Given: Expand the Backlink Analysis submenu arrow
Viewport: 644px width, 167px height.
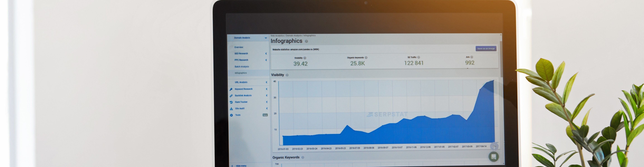Looking at the screenshot, I should (267, 96).
